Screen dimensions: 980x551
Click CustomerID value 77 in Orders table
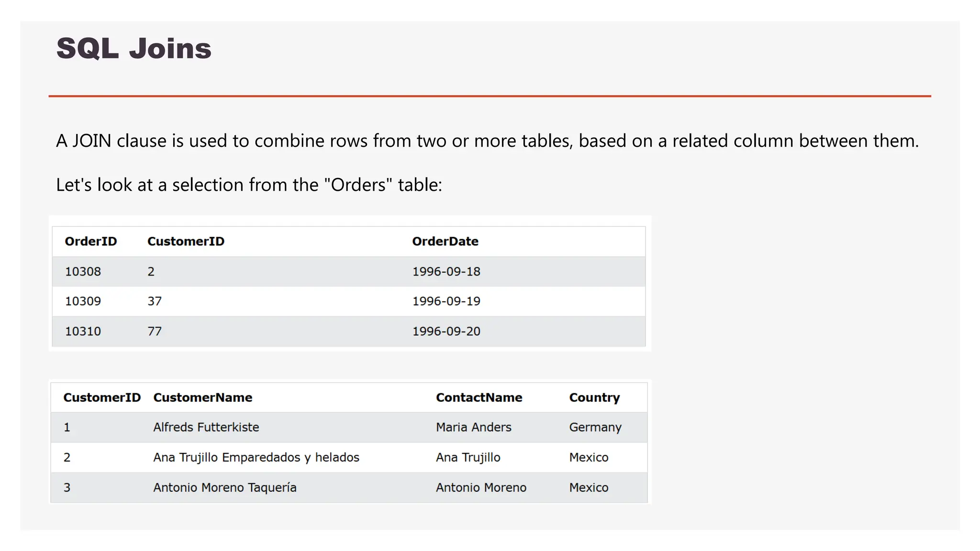pyautogui.click(x=155, y=331)
